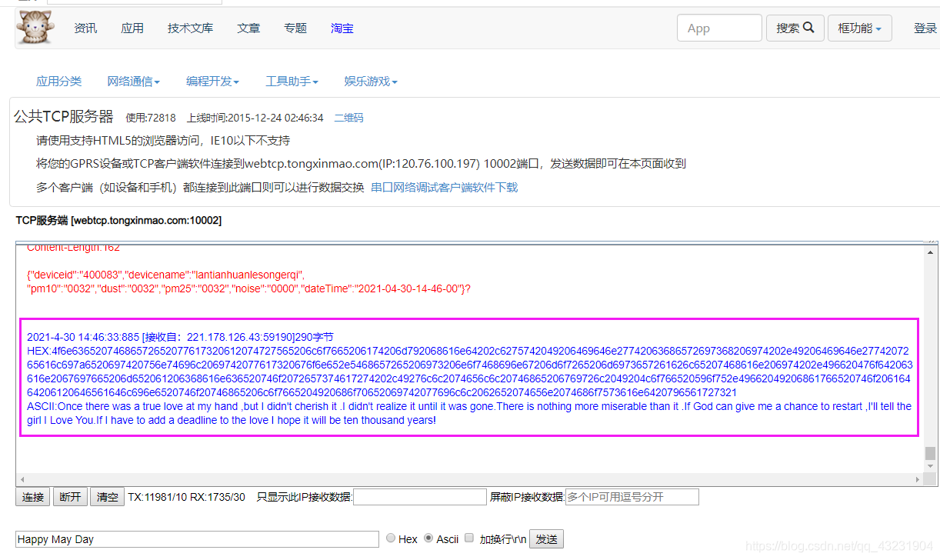Open the 二维码 link

coord(348,118)
